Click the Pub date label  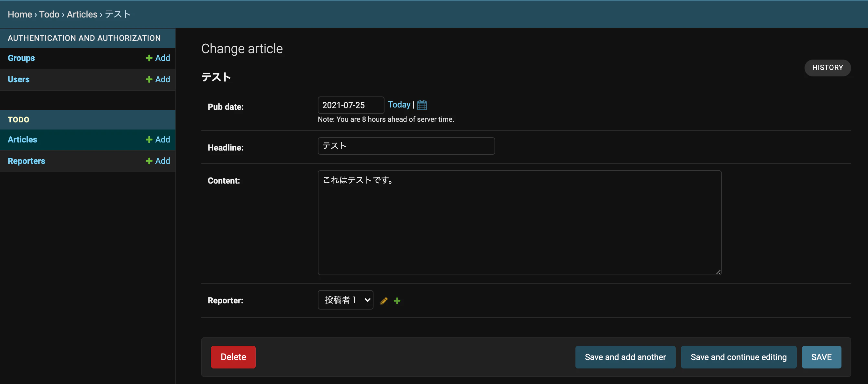tap(226, 107)
